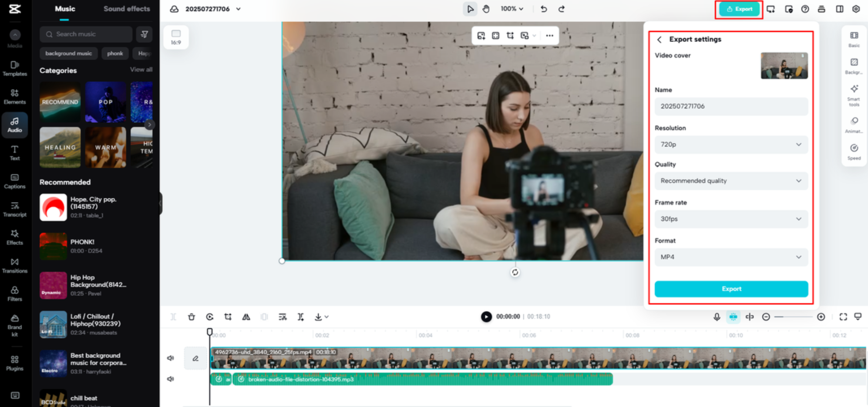Click the mirror flip icon in timeline toolbar
Viewport: 868px width, 407px height.
click(246, 317)
